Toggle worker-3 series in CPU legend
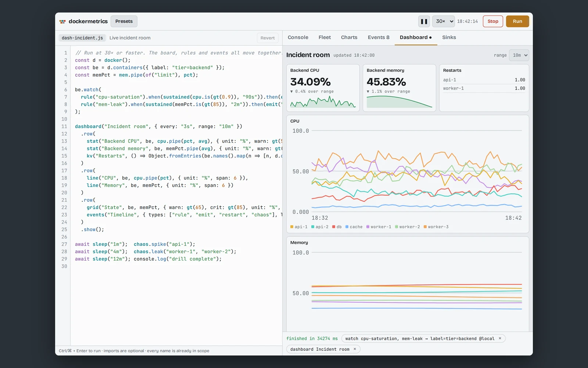This screenshot has height=368, width=588. pyautogui.click(x=436, y=227)
